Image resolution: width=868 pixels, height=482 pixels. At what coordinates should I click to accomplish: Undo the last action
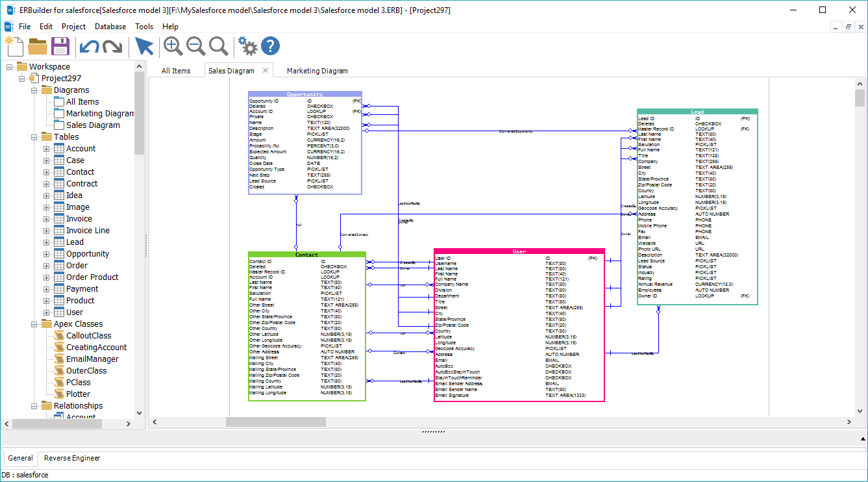point(89,46)
